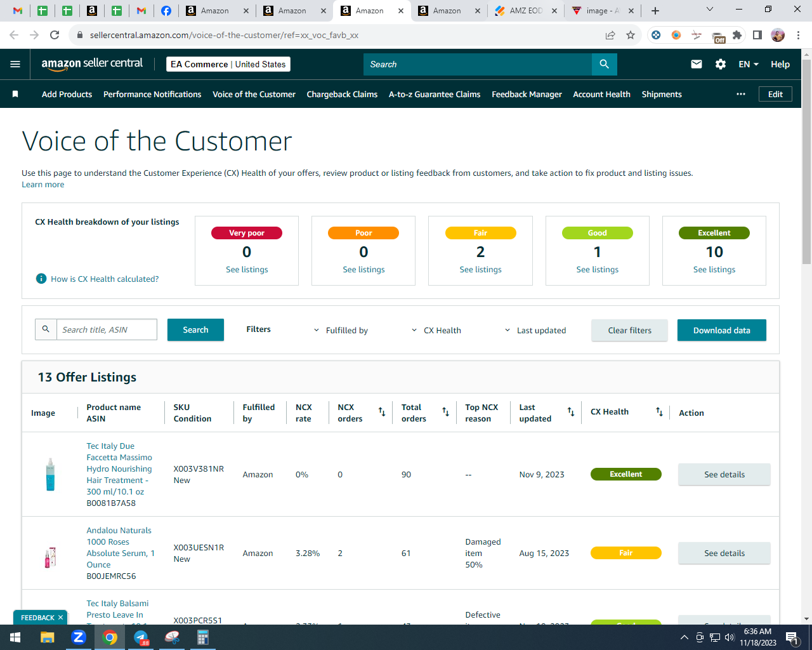
Task: Close the FEEDBACK tab with X
Action: point(60,618)
